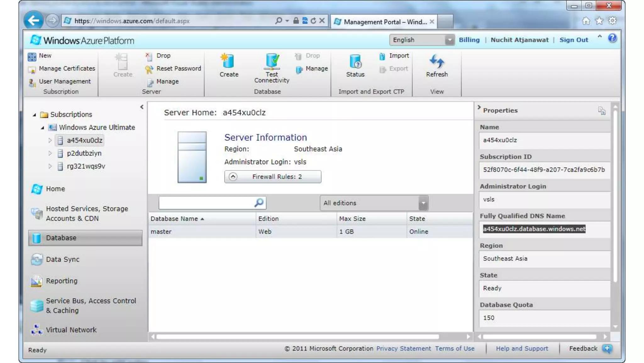Collapse the Subscriptions tree node
The width and height of the screenshot is (644, 363).
point(34,115)
